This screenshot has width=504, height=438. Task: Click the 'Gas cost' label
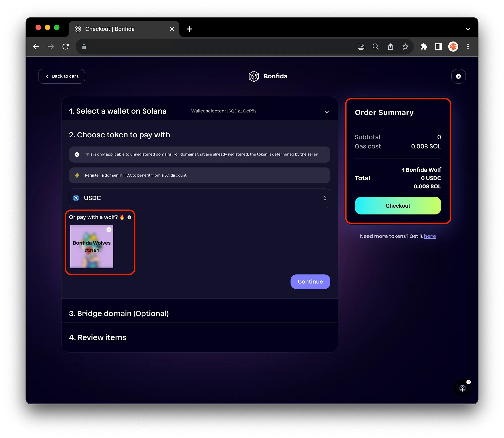point(368,146)
